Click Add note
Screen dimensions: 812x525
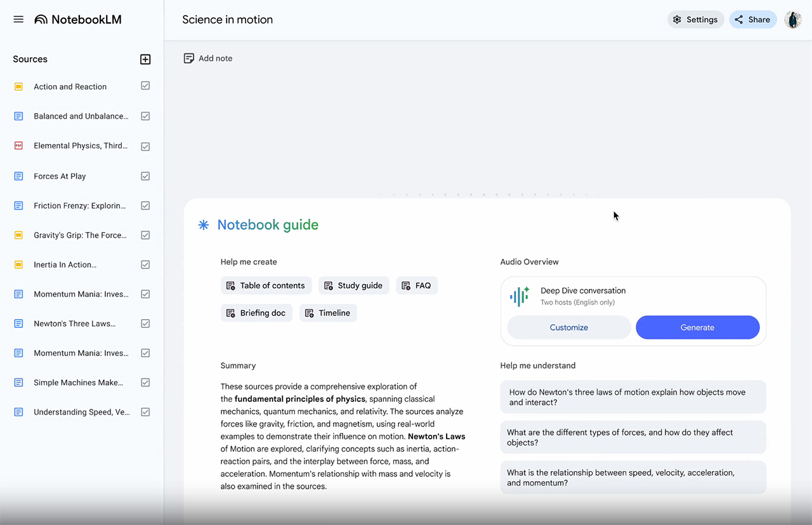point(208,58)
